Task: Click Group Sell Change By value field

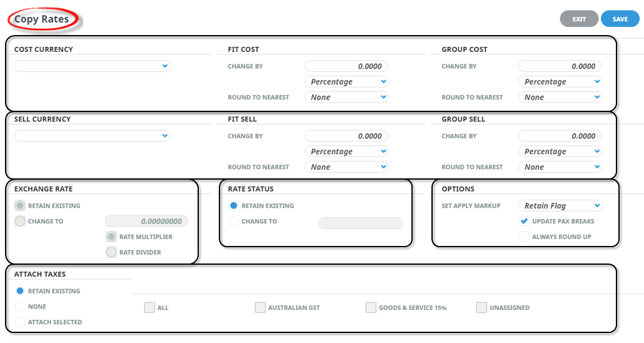Action: pyautogui.click(x=560, y=136)
